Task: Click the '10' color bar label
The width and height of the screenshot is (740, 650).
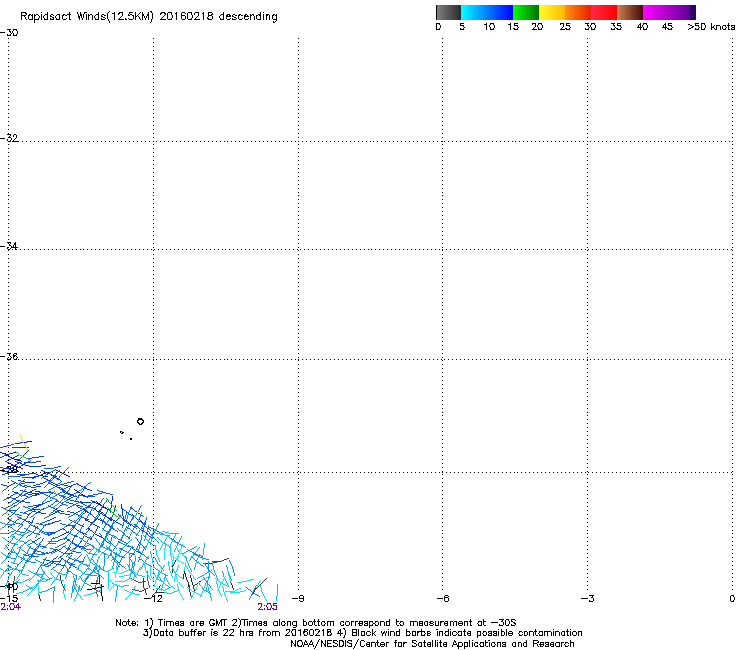Action: coord(489,27)
